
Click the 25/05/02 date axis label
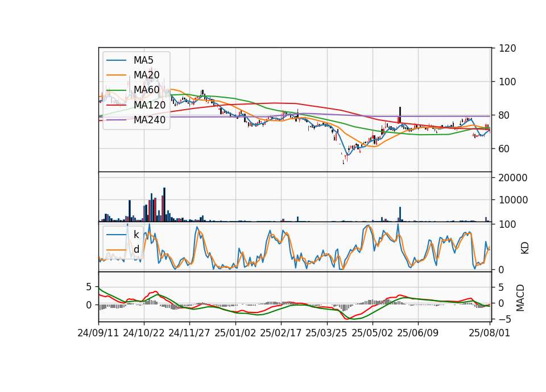[372, 333]
